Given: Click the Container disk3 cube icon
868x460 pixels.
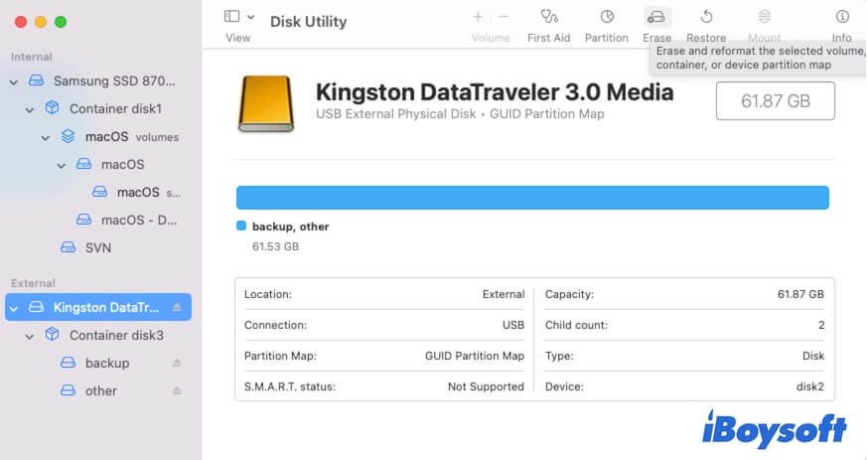Looking at the screenshot, I should pyautogui.click(x=52, y=334).
